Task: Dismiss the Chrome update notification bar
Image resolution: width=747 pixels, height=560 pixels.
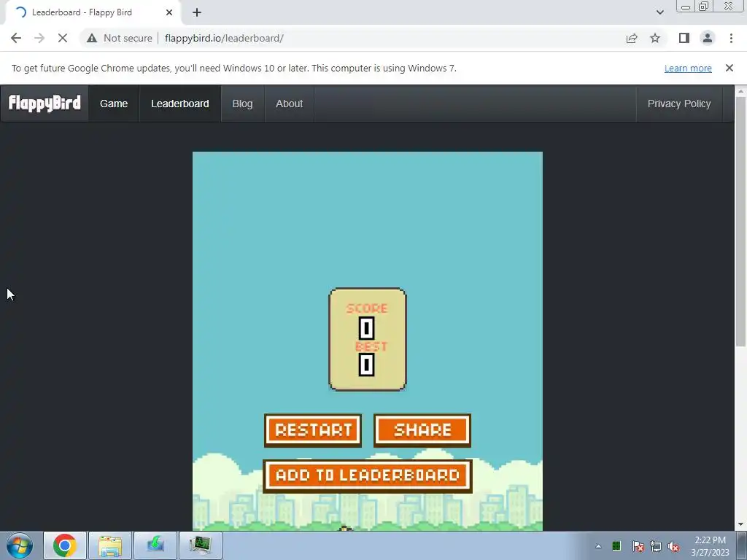Action: 729,68
